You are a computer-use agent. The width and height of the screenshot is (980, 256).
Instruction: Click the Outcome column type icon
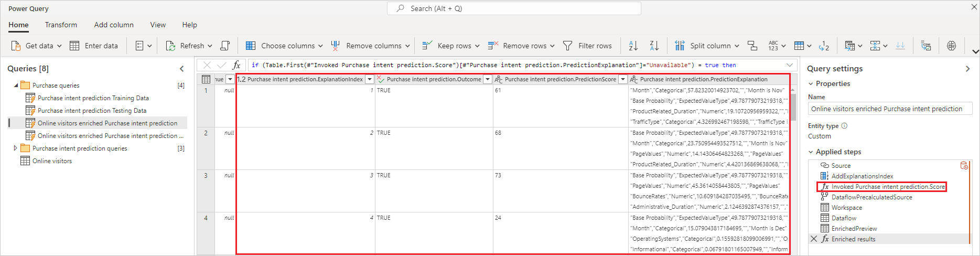(381, 79)
